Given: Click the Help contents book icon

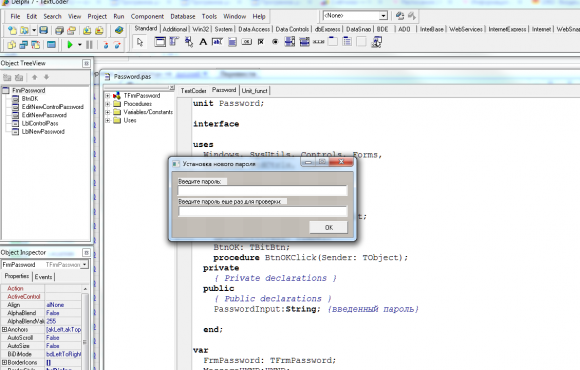Looking at the screenshot, I should [119, 30].
